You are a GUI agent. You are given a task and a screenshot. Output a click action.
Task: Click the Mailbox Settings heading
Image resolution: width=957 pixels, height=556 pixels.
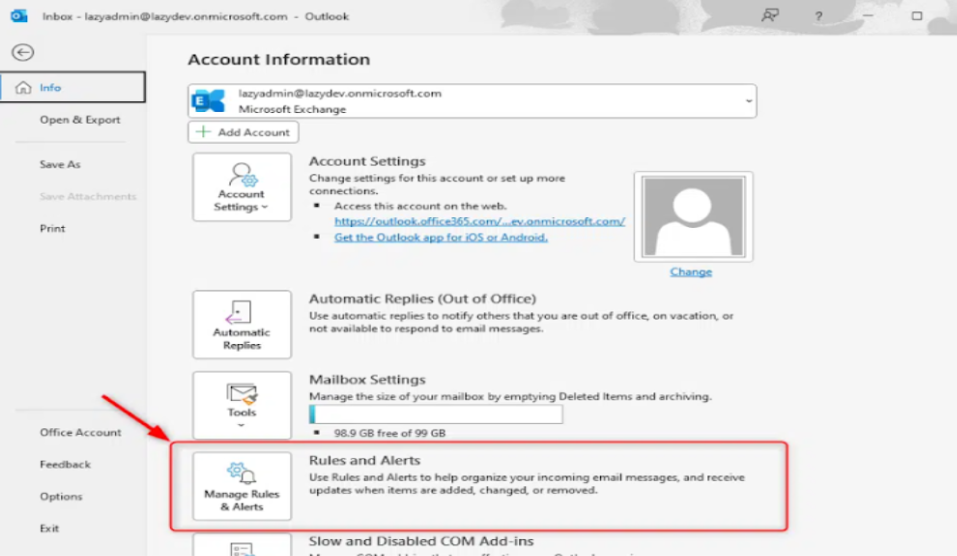pos(367,379)
